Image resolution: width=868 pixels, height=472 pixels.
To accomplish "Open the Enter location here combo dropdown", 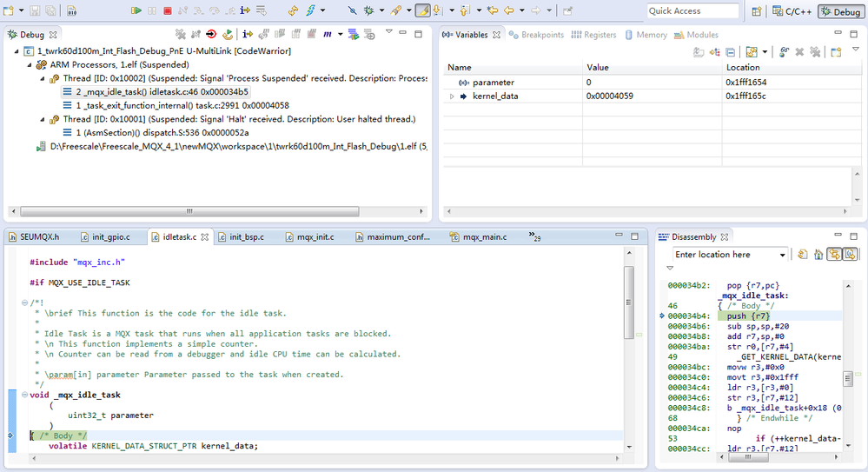I will coord(782,255).
